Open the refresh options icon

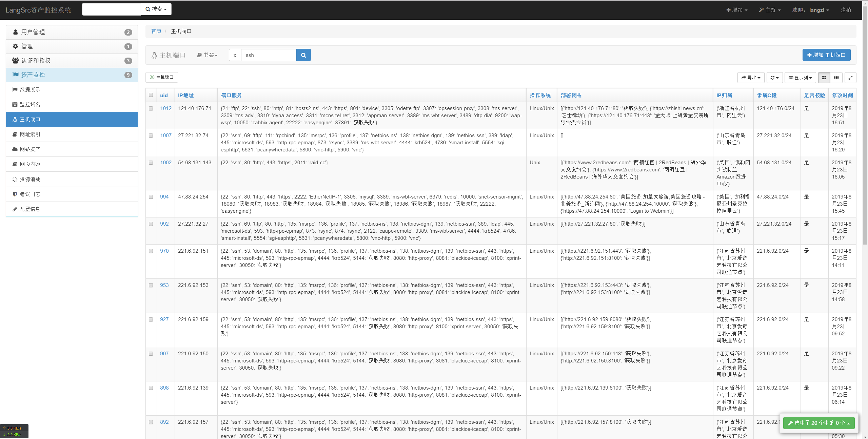[x=774, y=78]
